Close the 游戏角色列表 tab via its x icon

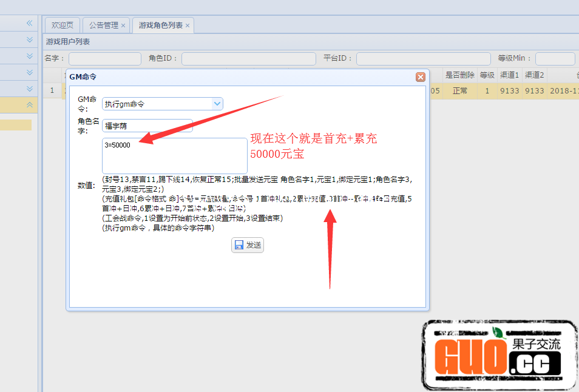coord(188,25)
